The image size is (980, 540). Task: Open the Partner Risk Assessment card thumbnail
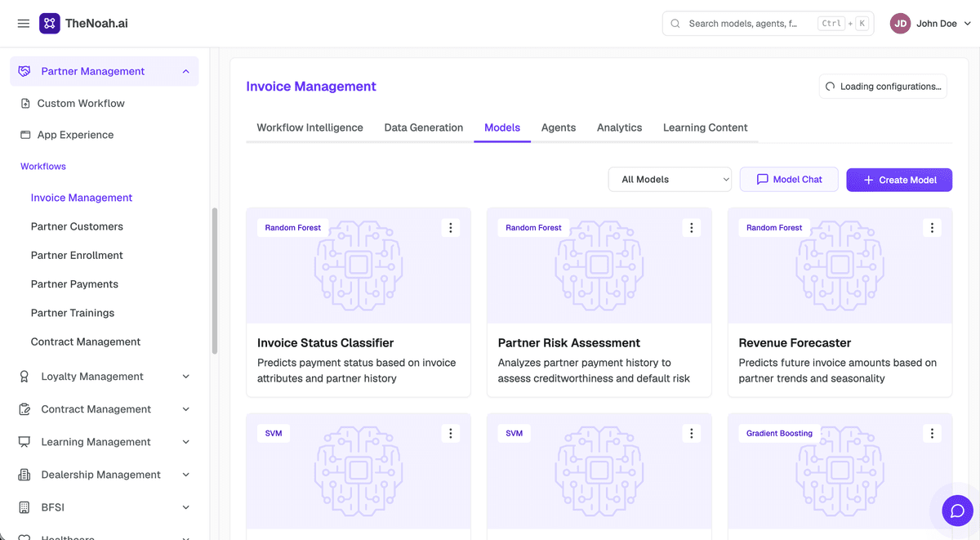point(599,266)
